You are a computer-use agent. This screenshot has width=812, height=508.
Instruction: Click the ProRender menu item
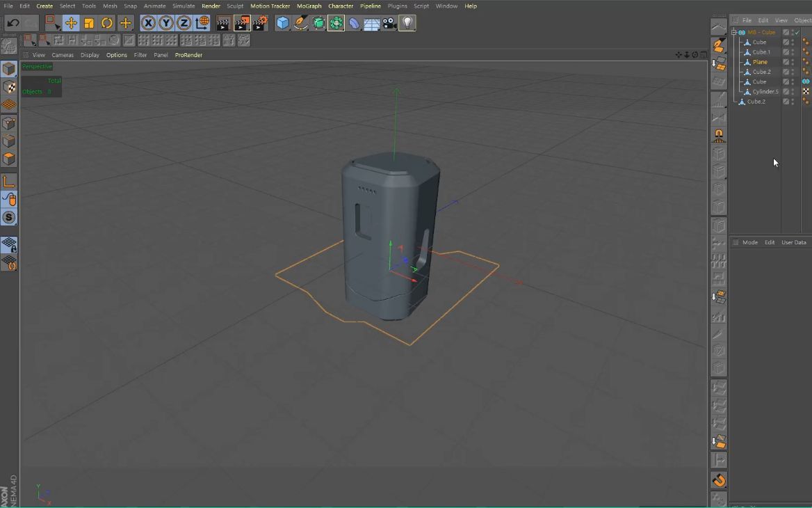[188, 54]
